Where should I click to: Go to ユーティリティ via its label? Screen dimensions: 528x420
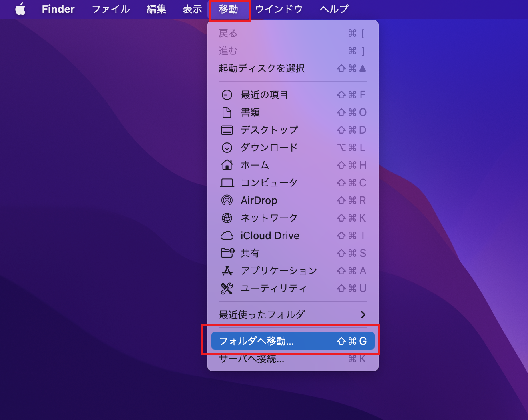(274, 288)
